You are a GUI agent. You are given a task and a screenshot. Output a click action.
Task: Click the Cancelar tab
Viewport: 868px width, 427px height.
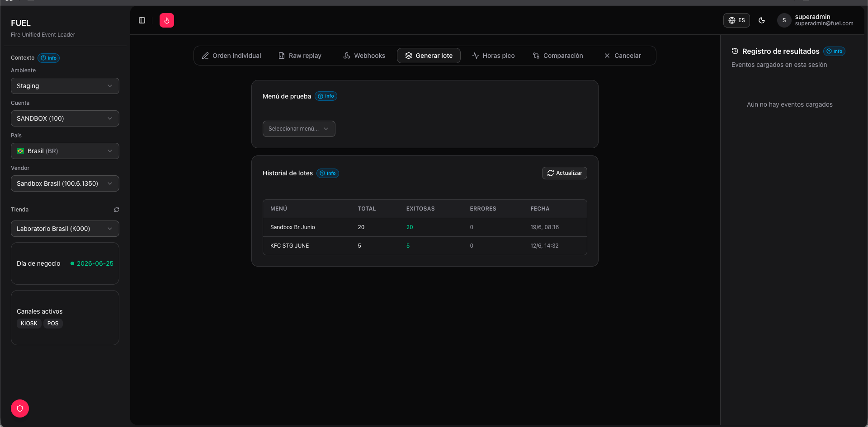click(x=623, y=56)
